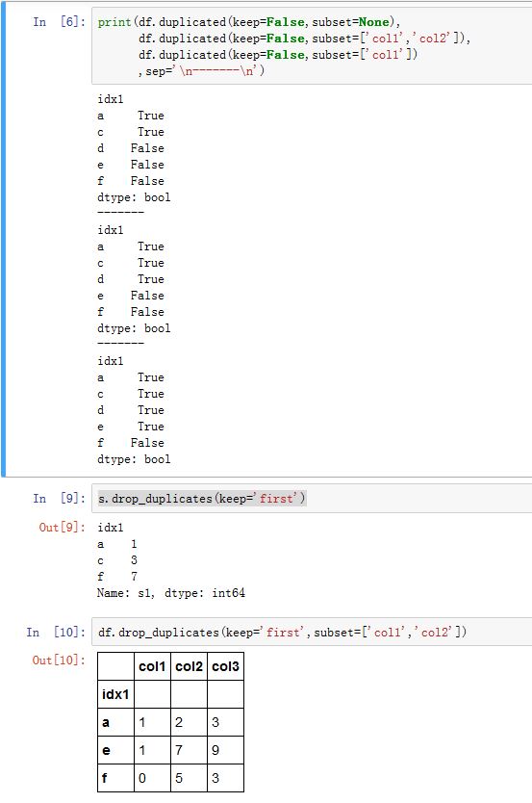Click the 'e True' output line
This screenshot has height=803, width=532.
point(131,427)
